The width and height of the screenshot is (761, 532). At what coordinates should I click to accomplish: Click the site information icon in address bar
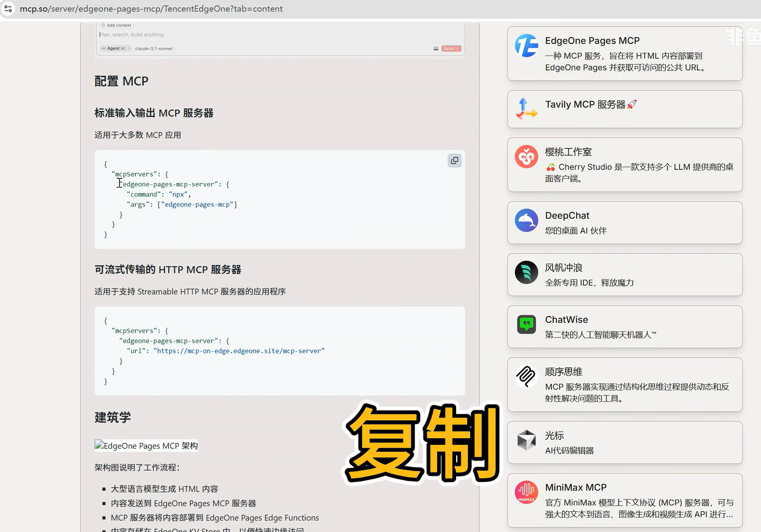[8, 9]
